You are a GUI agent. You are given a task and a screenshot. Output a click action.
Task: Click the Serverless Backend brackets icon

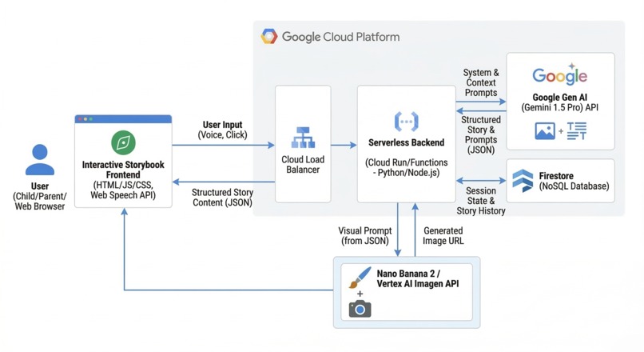click(406, 122)
